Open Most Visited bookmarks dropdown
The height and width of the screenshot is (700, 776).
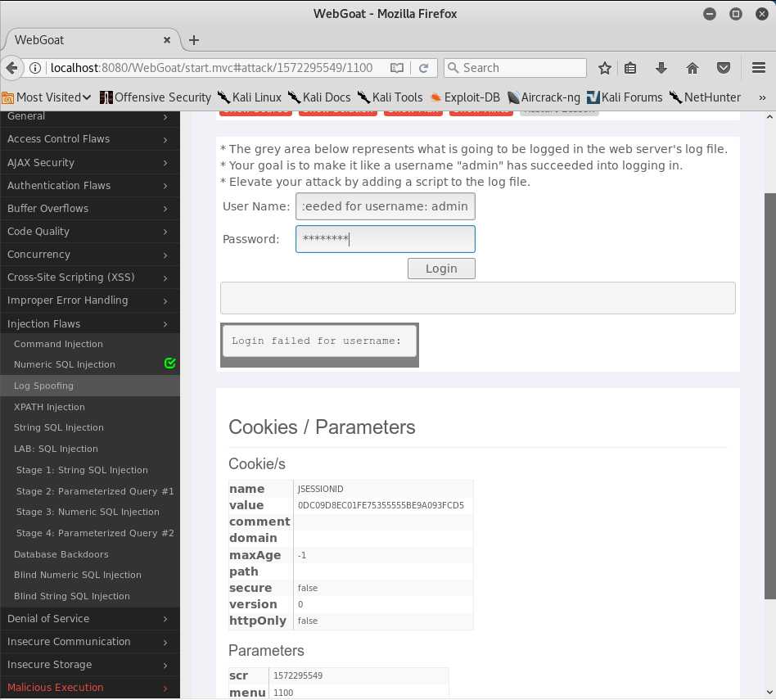click(x=47, y=97)
